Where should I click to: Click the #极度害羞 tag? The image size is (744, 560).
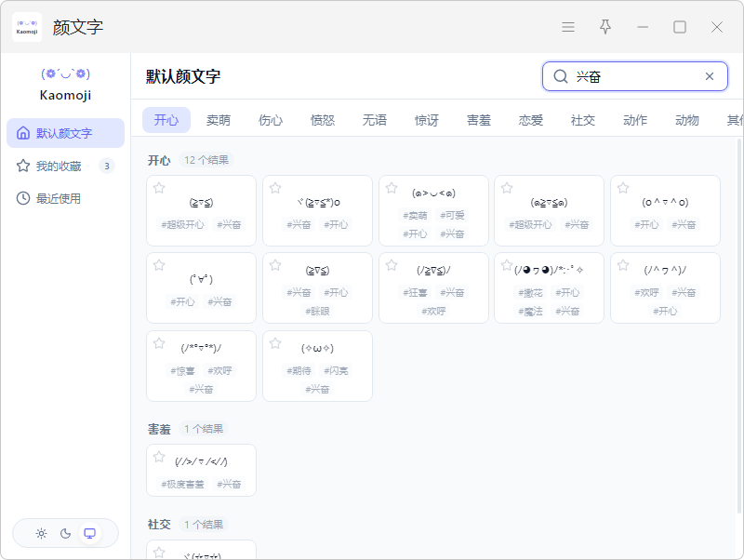point(182,484)
